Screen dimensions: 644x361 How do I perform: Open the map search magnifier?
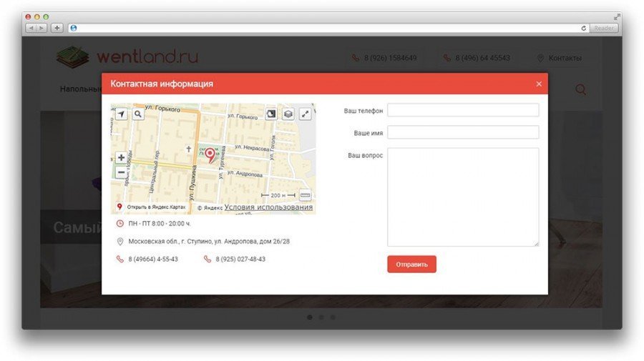137,114
